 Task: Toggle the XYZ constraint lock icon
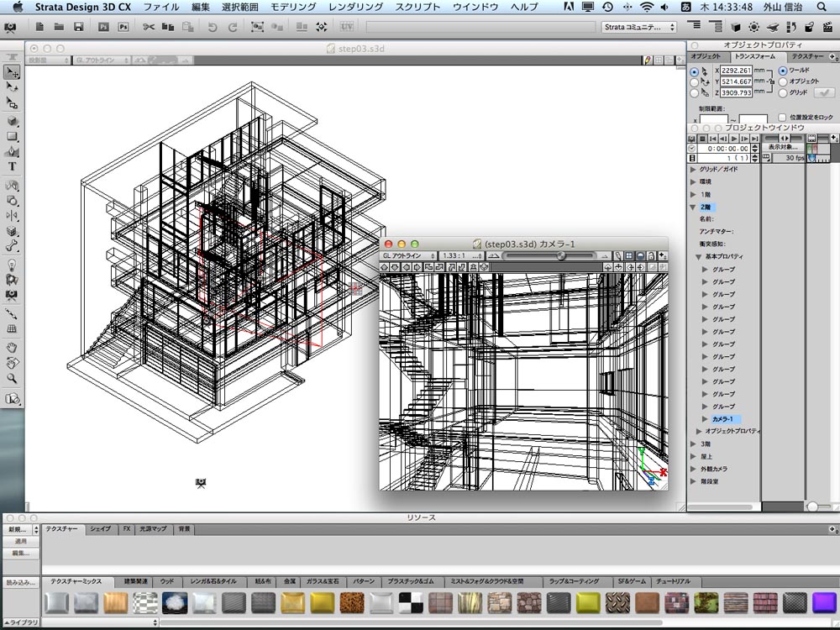771,81
